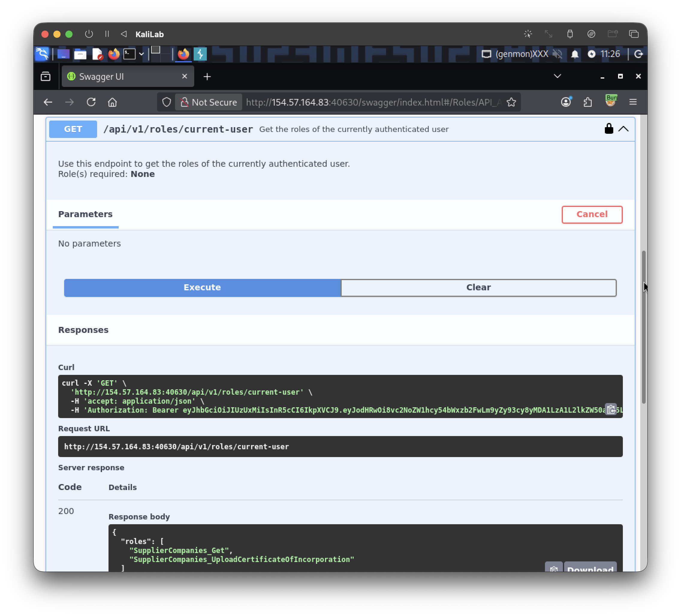Pause the KaliLab virtual machine
The width and height of the screenshot is (681, 616).
pyautogui.click(x=107, y=34)
